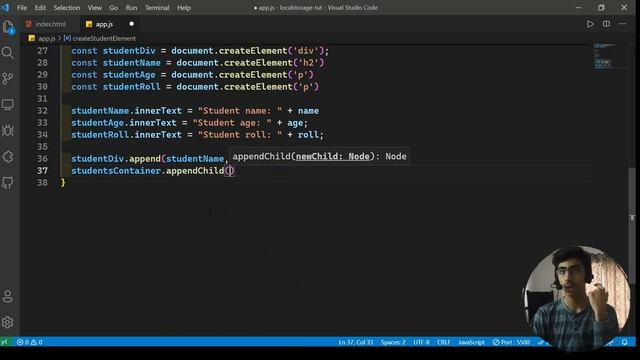Change encoding via UTF-8 status item
The width and height of the screenshot is (640, 360).
tap(421, 342)
